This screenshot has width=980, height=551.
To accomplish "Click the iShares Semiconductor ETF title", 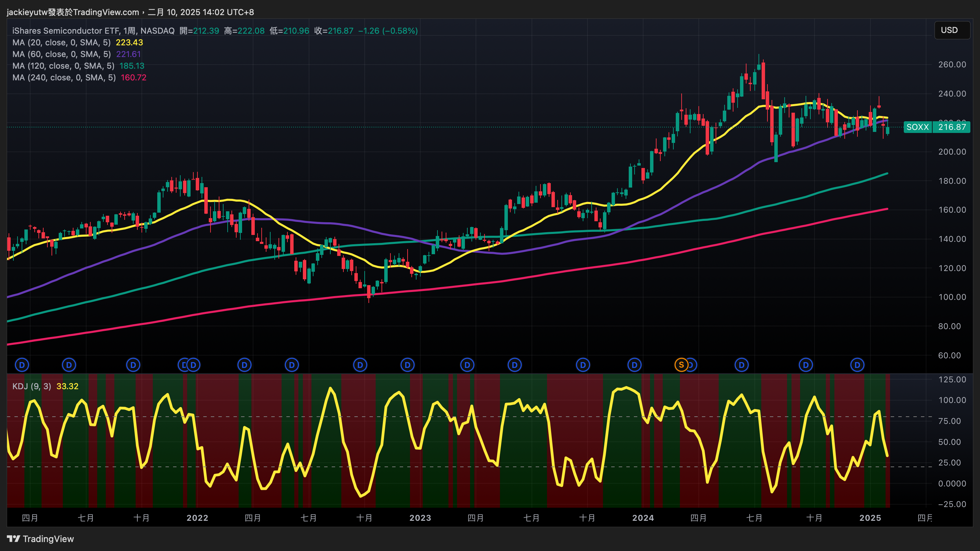I will click(66, 31).
